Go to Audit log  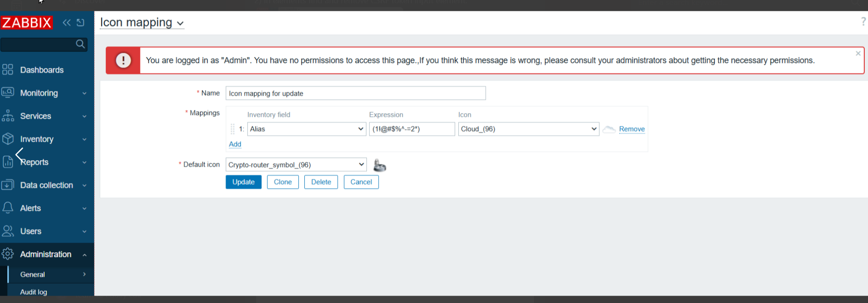tap(34, 292)
